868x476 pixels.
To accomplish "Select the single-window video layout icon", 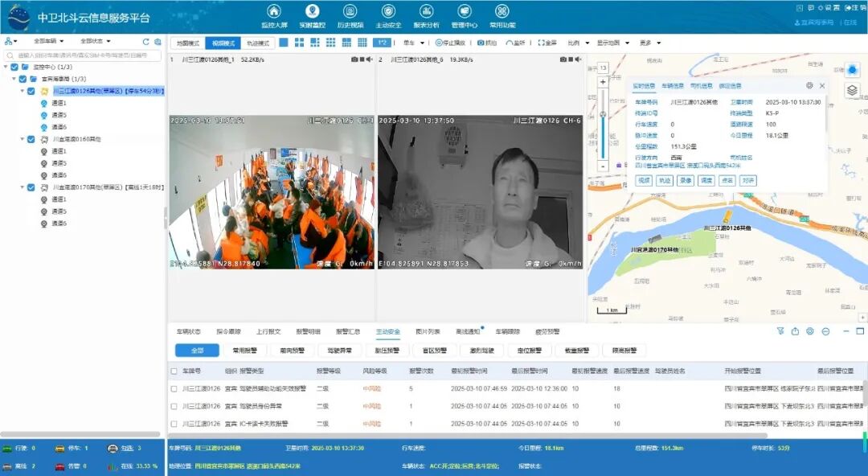I will [284, 43].
